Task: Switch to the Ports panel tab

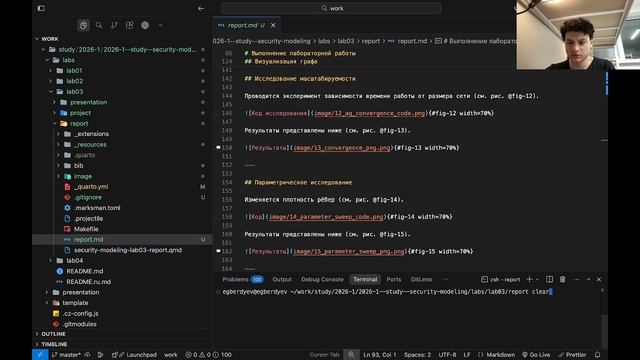Action: (393, 280)
